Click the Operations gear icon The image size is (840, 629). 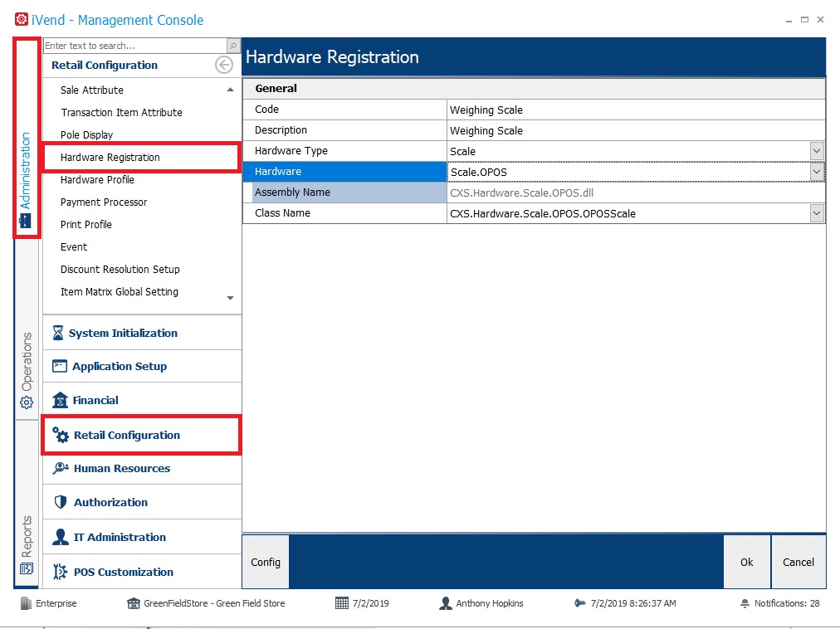coord(27,402)
